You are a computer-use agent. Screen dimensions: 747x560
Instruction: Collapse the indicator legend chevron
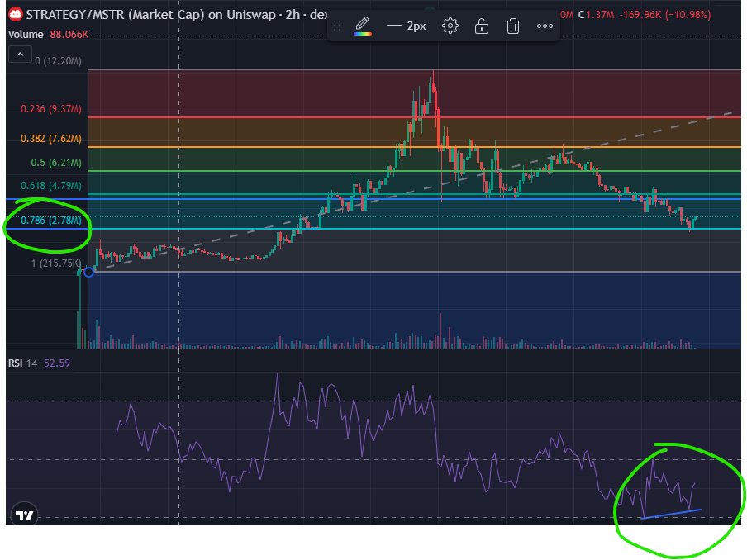pyautogui.click(x=20, y=55)
